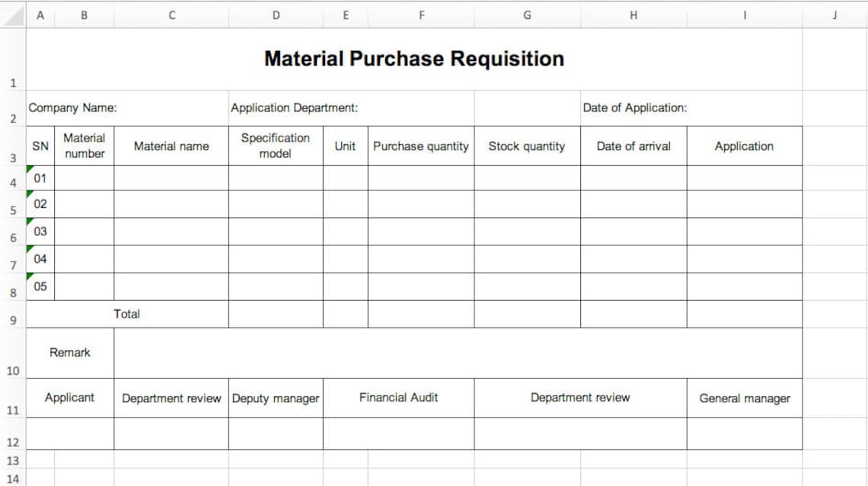The width and height of the screenshot is (868, 486).
Task: Select the Material Purchase Requisition title cell
Action: point(413,59)
